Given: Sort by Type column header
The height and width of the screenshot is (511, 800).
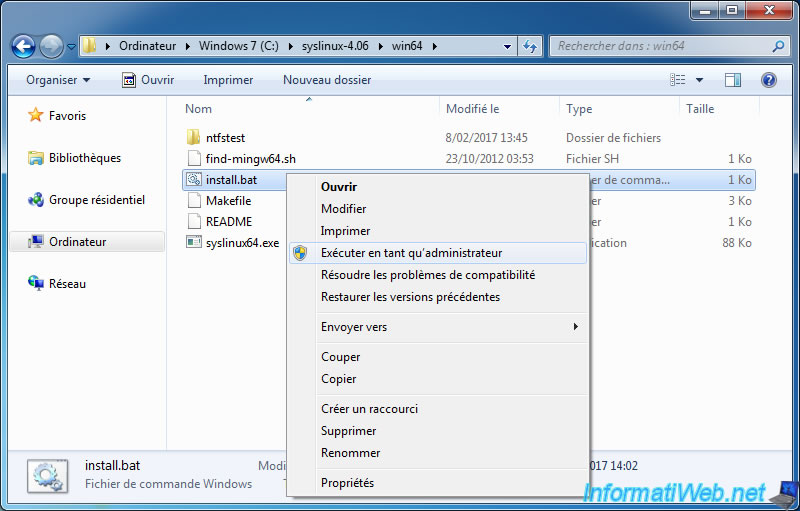Looking at the screenshot, I should click(x=579, y=109).
